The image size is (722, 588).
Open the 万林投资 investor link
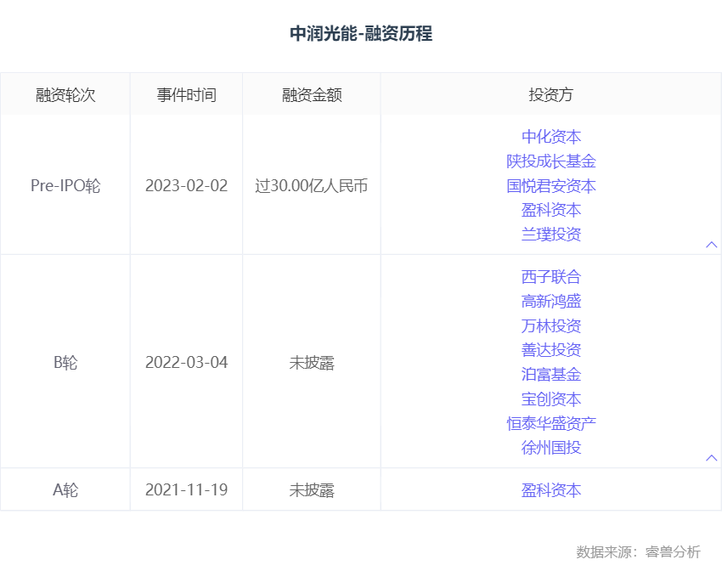click(551, 326)
